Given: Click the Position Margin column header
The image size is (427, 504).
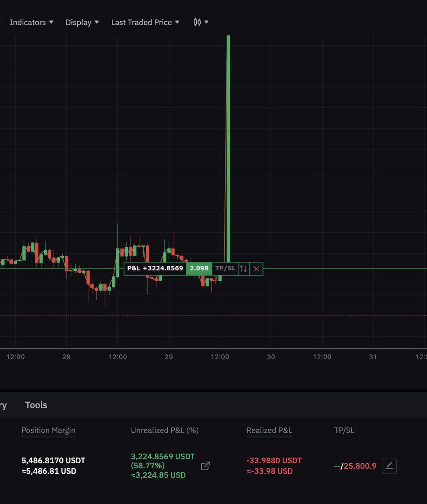Looking at the screenshot, I should (48, 430).
